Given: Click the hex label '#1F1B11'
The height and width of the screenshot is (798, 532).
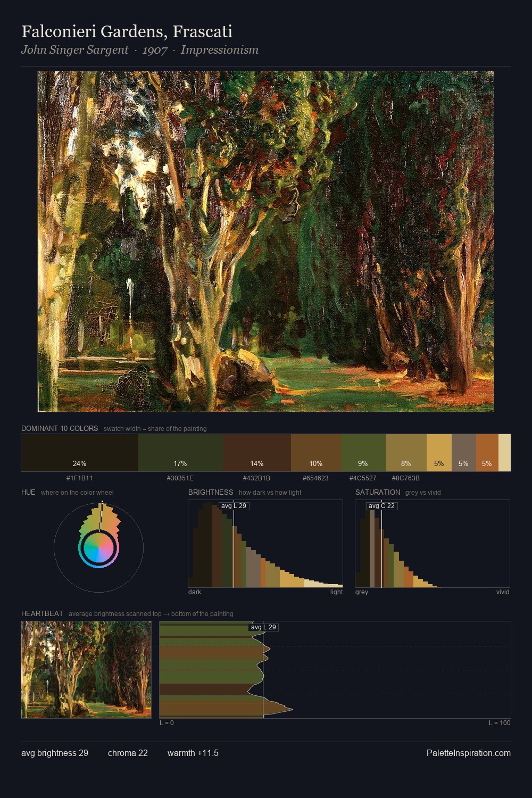Looking at the screenshot, I should click(x=79, y=478).
